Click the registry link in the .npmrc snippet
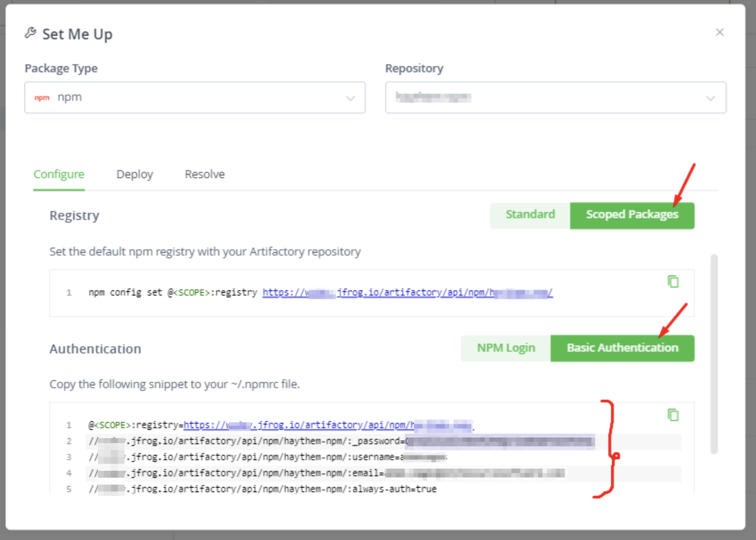Screen dimensions: 756x540 click(x=329, y=425)
